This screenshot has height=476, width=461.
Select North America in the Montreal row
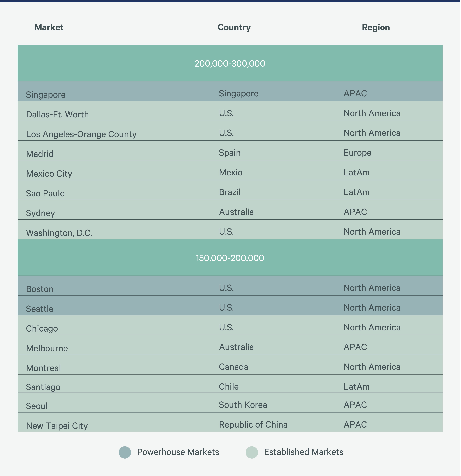pos(372,367)
